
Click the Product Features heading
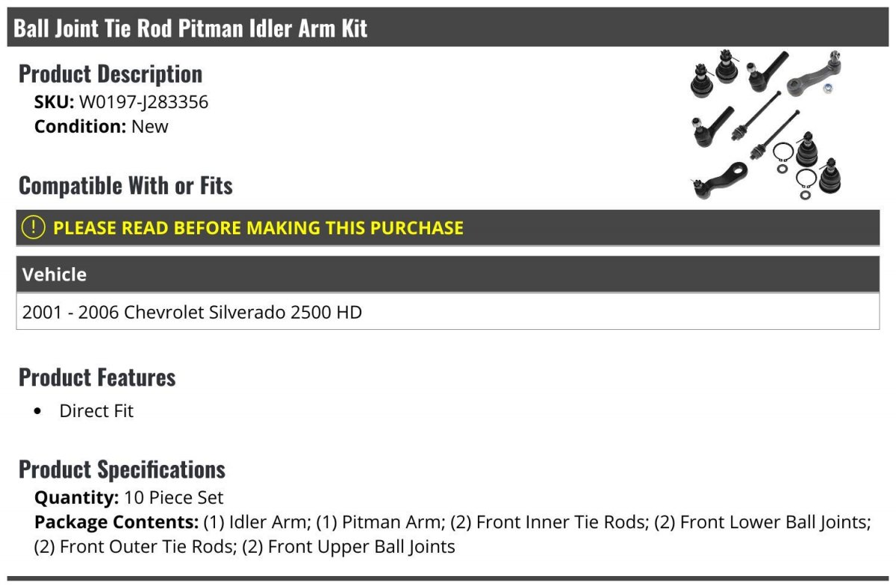click(x=97, y=378)
